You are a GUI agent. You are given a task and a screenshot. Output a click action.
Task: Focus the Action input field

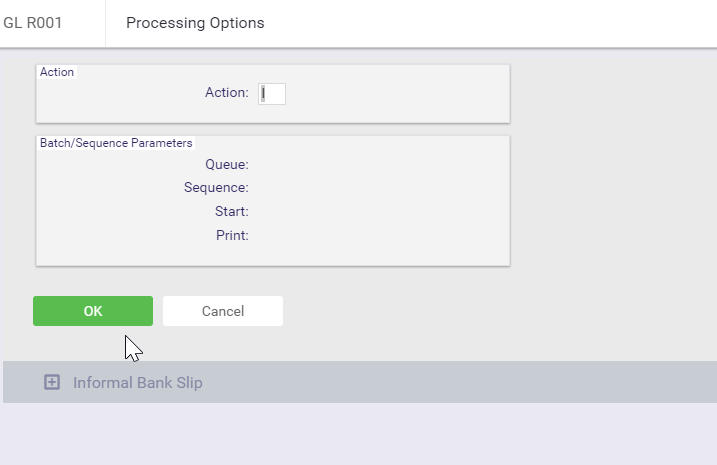pos(272,94)
